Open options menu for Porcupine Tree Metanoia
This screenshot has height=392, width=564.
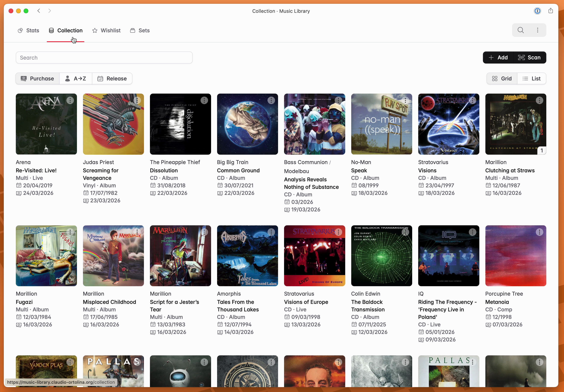[539, 232]
